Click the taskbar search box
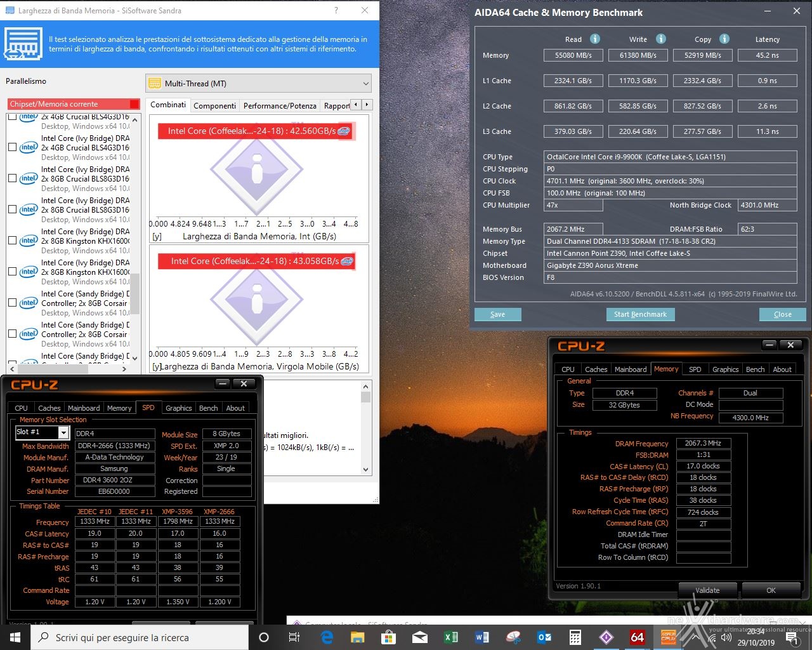 [140, 637]
